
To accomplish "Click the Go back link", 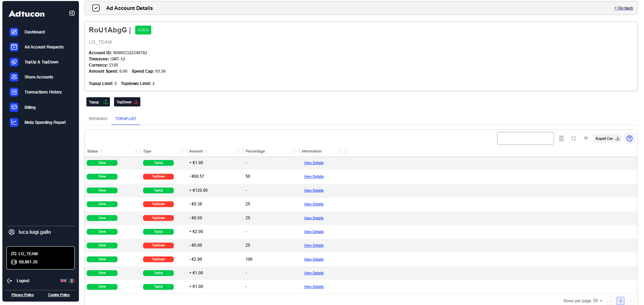I will pyautogui.click(x=624, y=8).
